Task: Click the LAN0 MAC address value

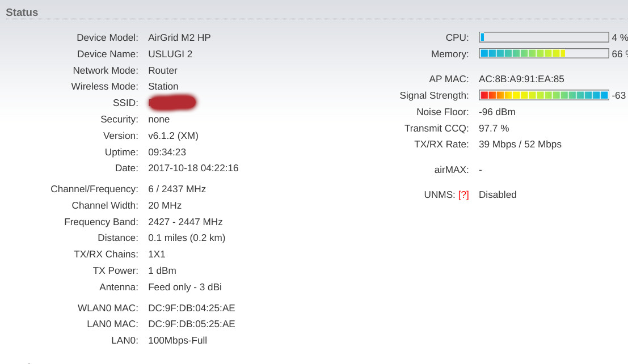Action: (x=191, y=324)
